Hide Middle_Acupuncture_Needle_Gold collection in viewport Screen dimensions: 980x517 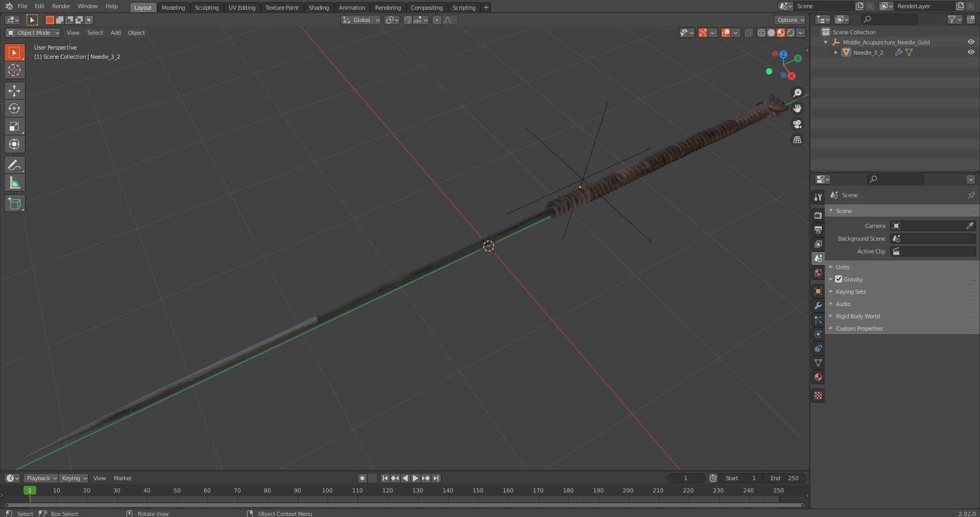coord(971,42)
